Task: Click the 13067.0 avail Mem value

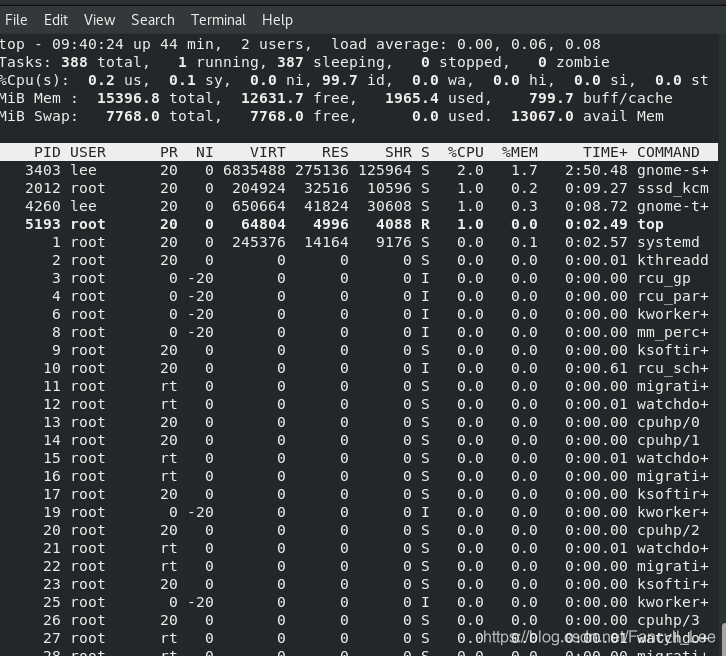Action: tap(542, 117)
